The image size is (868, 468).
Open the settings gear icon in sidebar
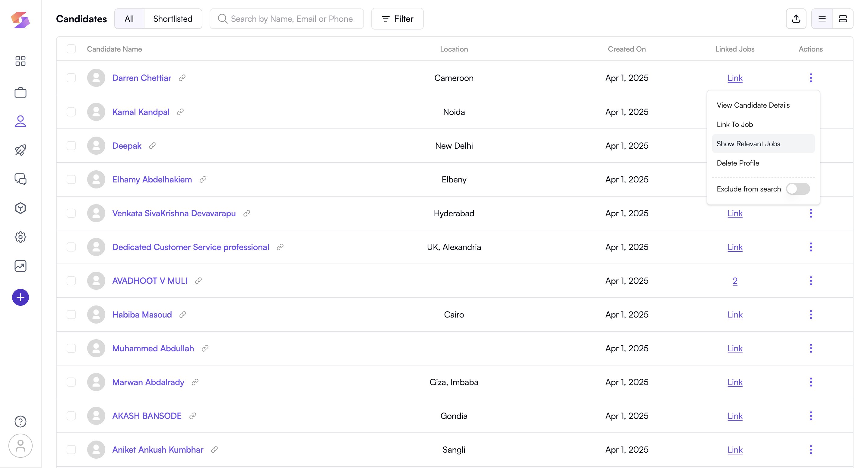pos(20,237)
